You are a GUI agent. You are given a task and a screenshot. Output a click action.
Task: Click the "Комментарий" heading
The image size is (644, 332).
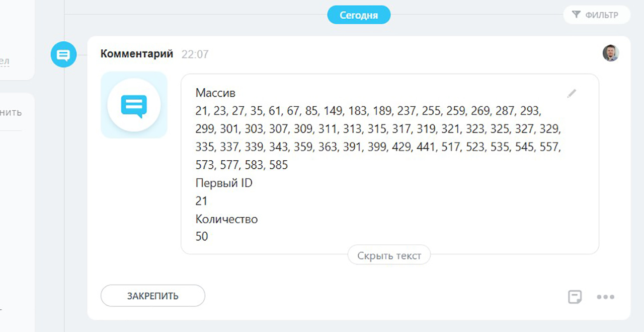[x=137, y=54]
